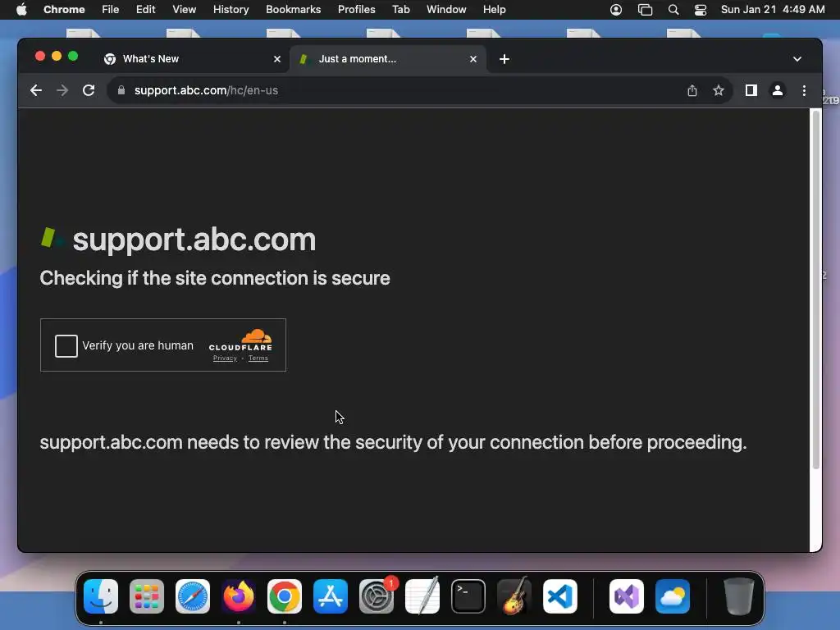840x630 pixels.
Task: Launch Safari from the Dock
Action: pos(193,596)
